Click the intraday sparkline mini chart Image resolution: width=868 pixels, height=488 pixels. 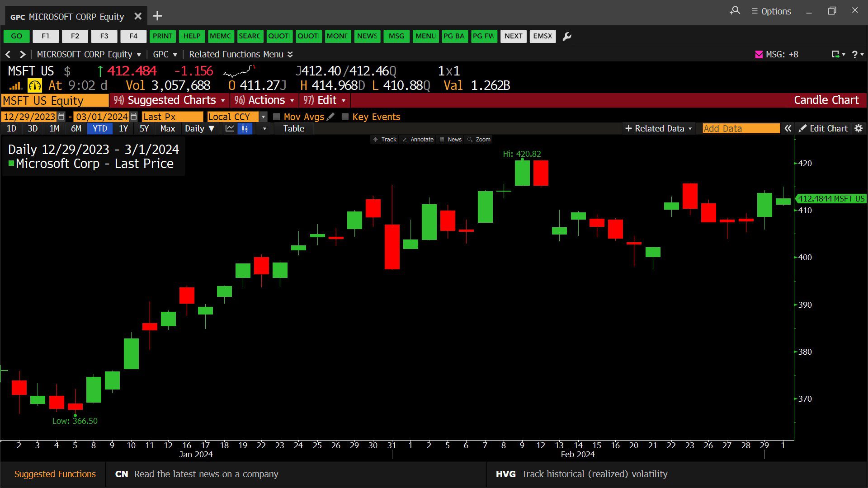(x=240, y=71)
